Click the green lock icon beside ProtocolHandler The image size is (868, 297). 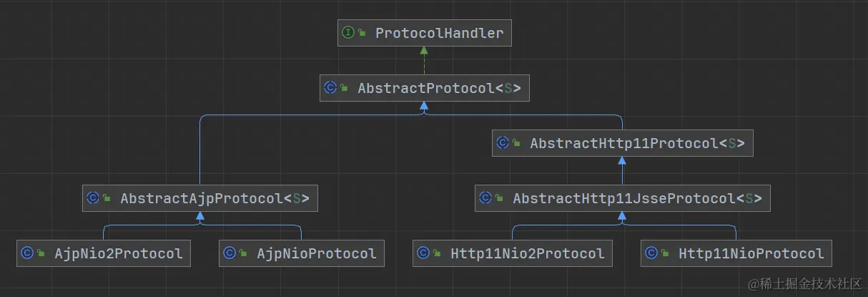click(363, 33)
